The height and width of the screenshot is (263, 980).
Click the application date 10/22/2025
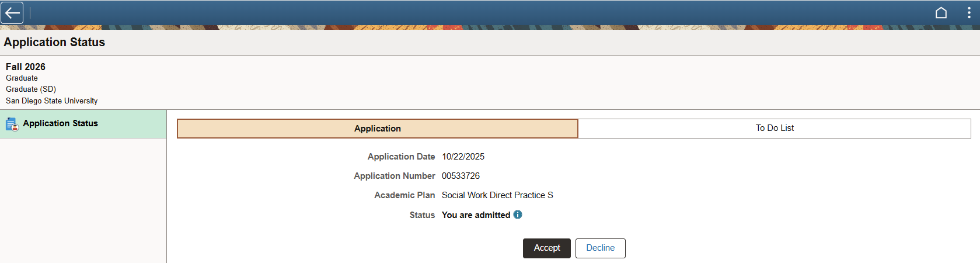coord(463,157)
